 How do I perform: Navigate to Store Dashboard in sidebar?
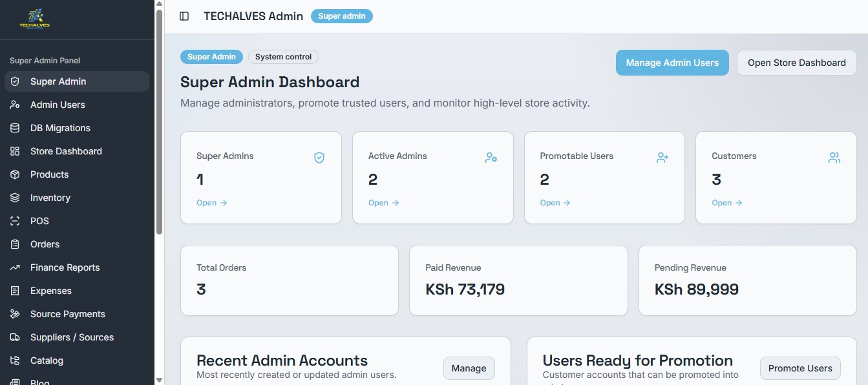(x=77, y=151)
